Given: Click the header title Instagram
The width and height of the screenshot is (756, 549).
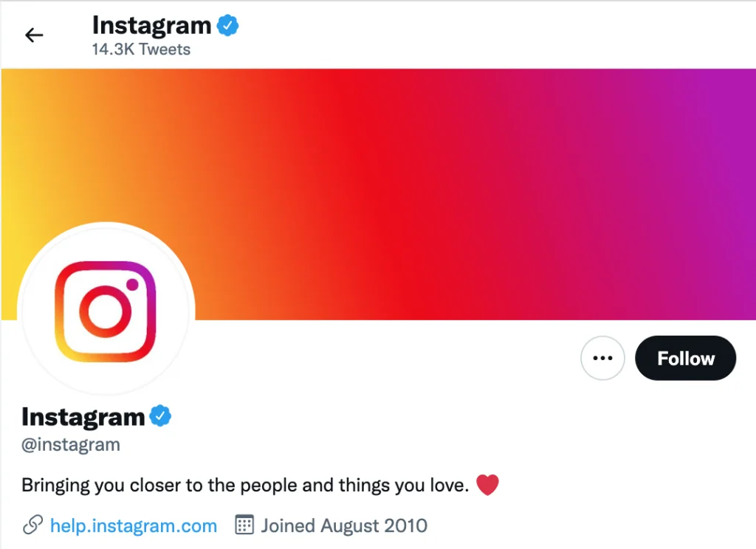Looking at the screenshot, I should coord(151,26).
